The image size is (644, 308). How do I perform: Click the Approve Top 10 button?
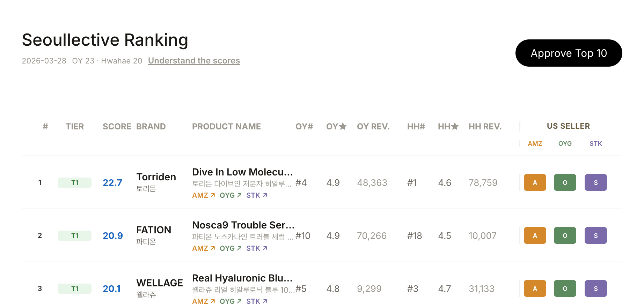[x=568, y=53]
